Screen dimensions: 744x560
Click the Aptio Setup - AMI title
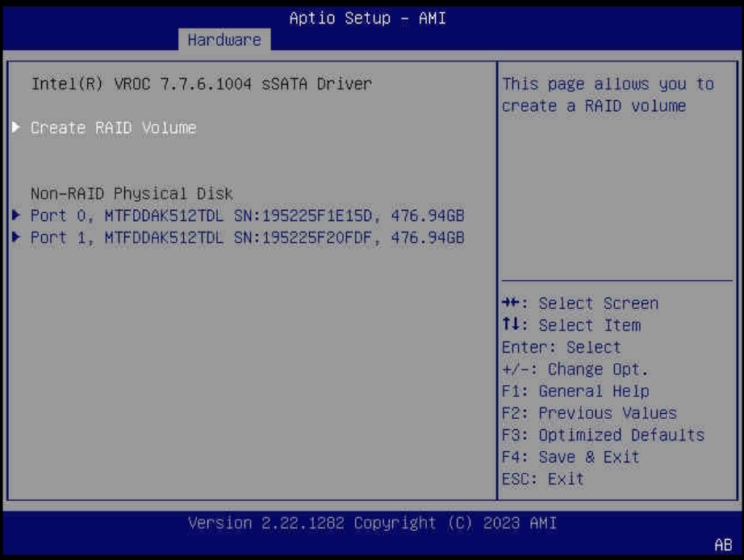click(368, 18)
